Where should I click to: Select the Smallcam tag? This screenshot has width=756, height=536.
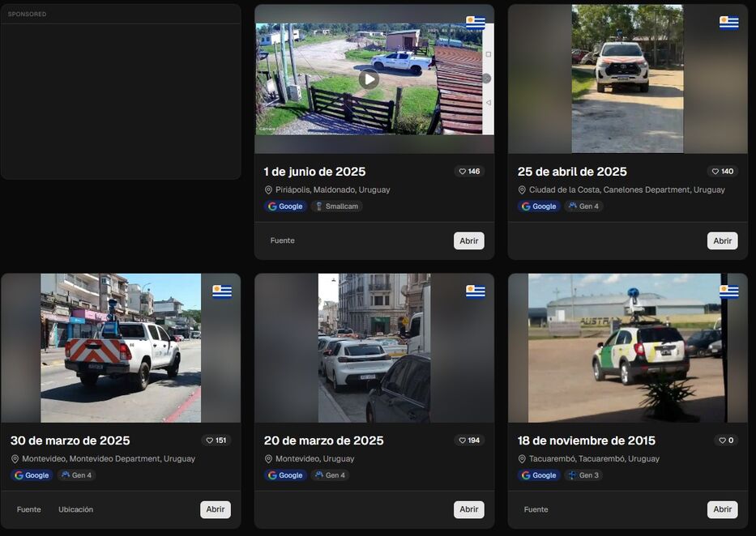pyautogui.click(x=336, y=206)
